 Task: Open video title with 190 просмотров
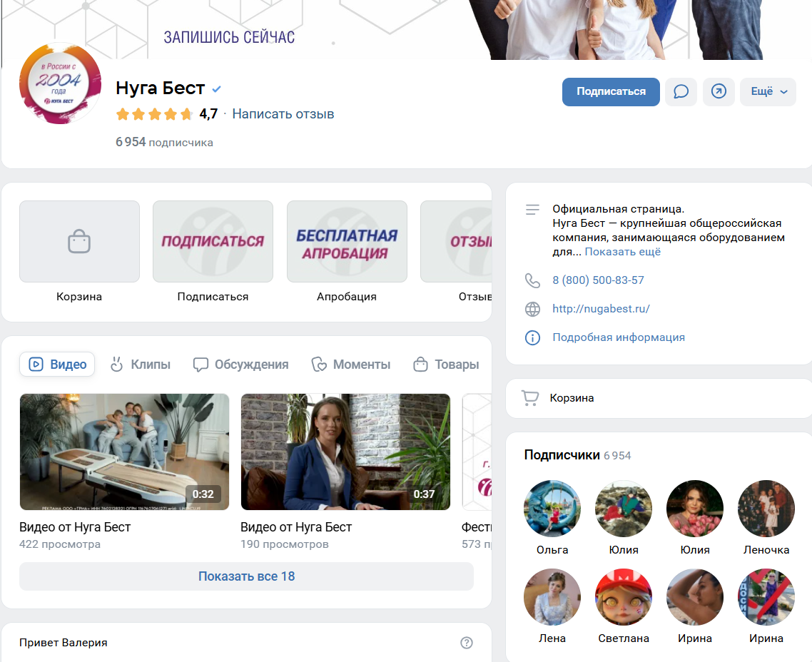point(296,527)
